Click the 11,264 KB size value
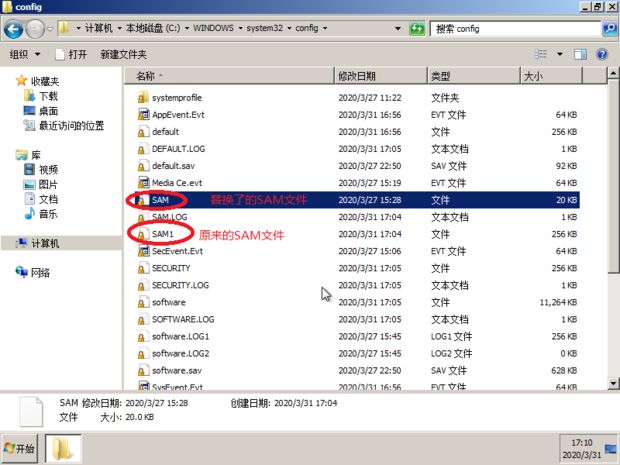The width and height of the screenshot is (620, 465). tap(558, 302)
